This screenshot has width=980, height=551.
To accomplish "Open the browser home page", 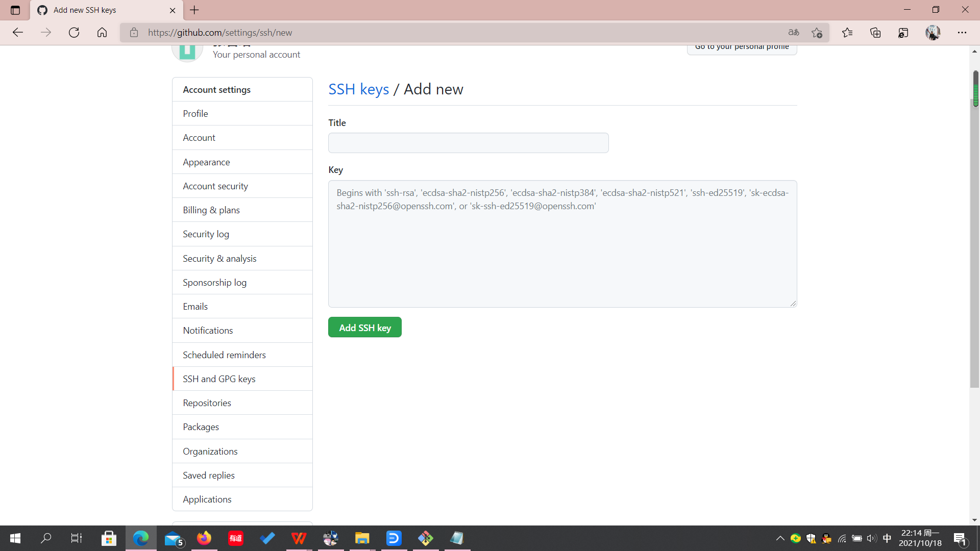I will click(102, 33).
